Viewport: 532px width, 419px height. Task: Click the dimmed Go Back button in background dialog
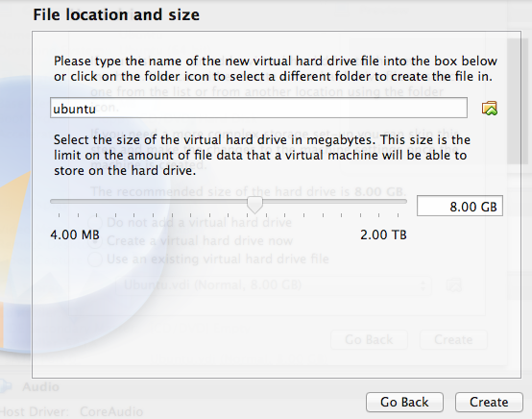[x=369, y=339]
